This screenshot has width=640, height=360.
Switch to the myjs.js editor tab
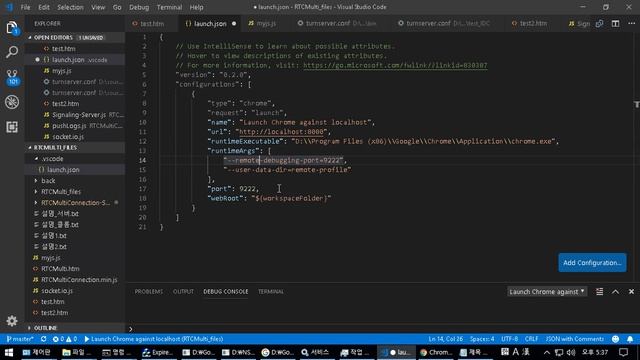click(x=265, y=24)
